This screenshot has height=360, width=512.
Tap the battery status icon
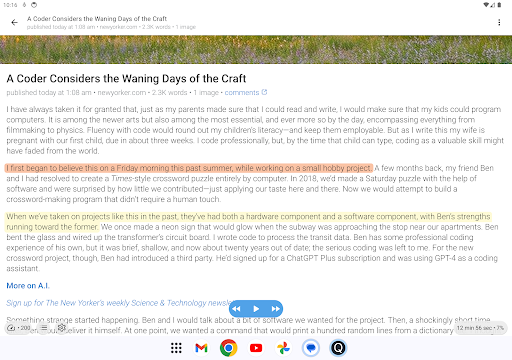coord(499,5)
